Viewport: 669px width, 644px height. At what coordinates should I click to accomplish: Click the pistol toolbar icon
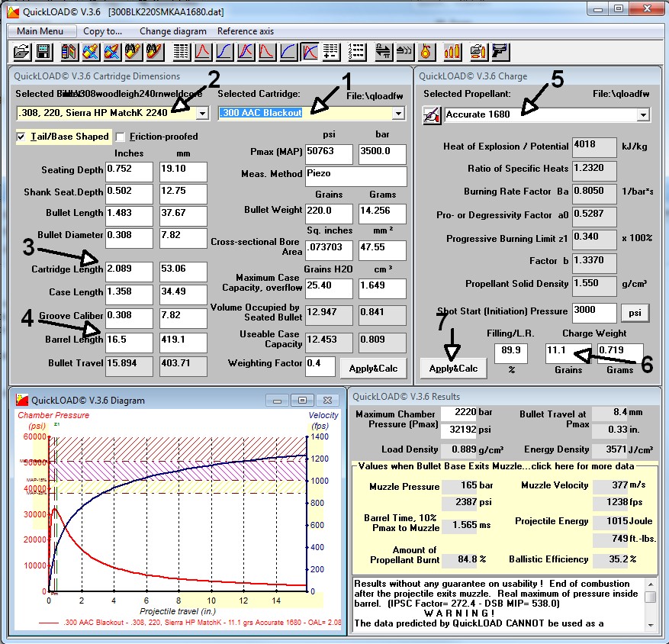pyautogui.click(x=500, y=52)
